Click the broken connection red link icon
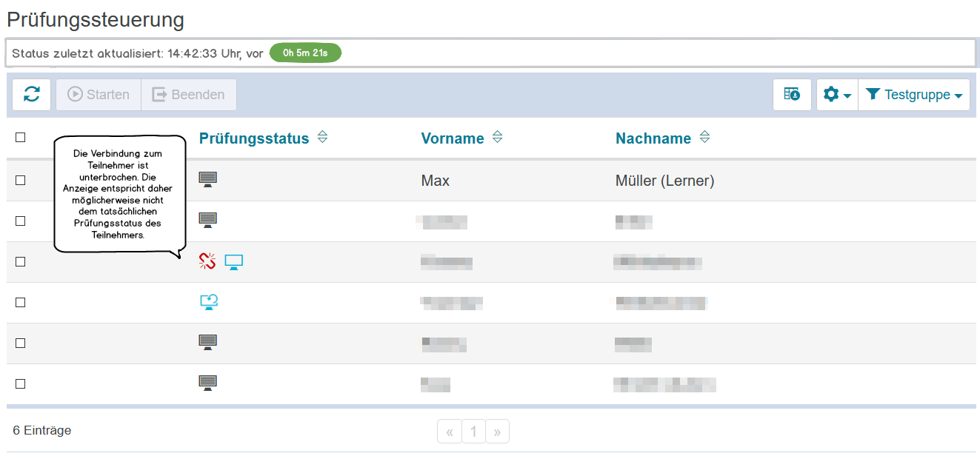Viewport: 980px width, 456px height. click(x=207, y=261)
